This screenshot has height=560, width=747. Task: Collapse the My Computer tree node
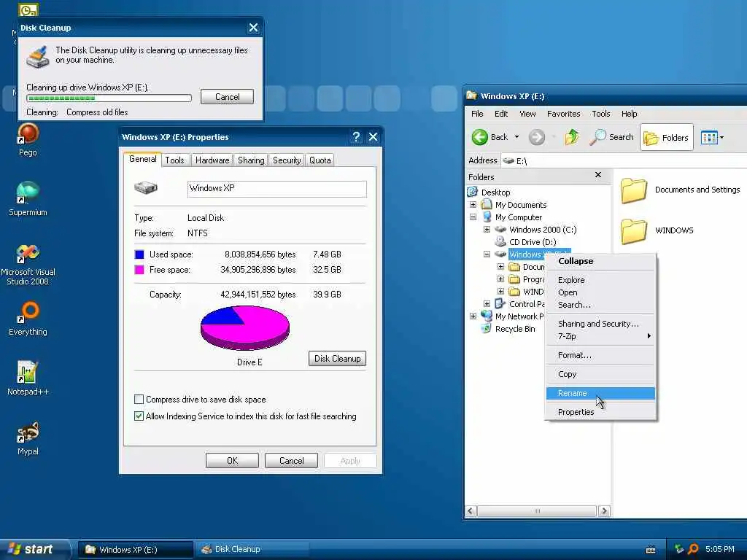click(x=473, y=217)
